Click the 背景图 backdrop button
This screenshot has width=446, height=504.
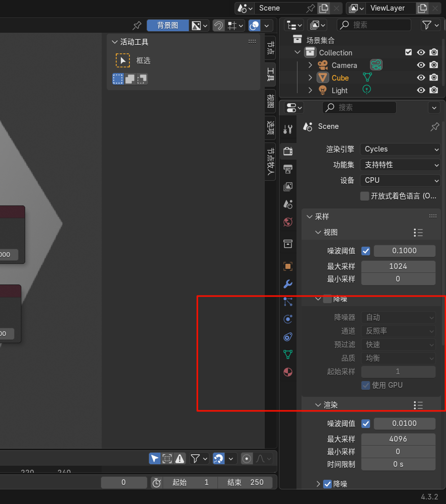[168, 25]
